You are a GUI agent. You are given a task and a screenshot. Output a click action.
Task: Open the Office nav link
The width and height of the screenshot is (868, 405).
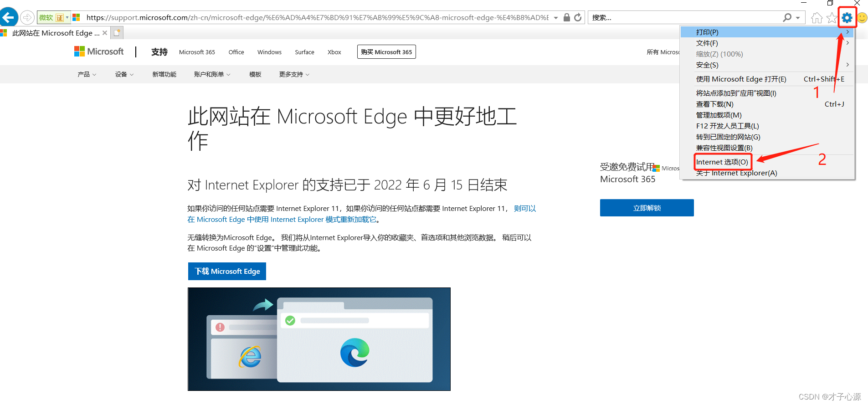click(x=236, y=52)
